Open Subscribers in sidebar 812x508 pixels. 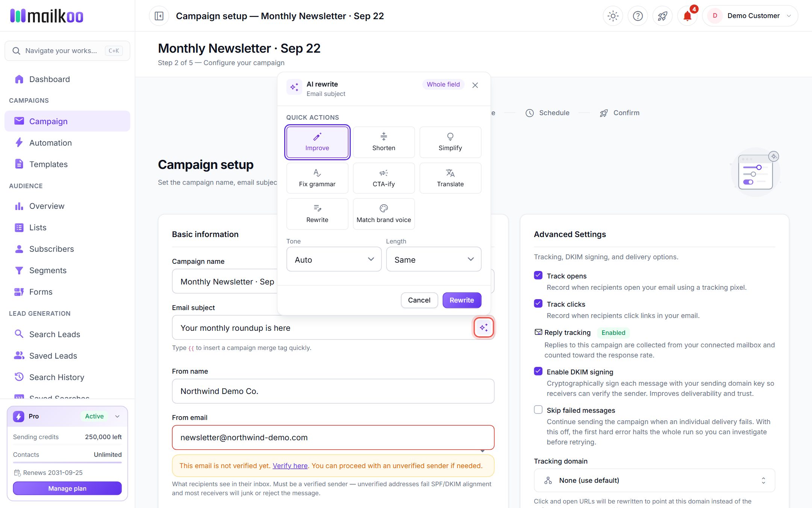(67, 249)
